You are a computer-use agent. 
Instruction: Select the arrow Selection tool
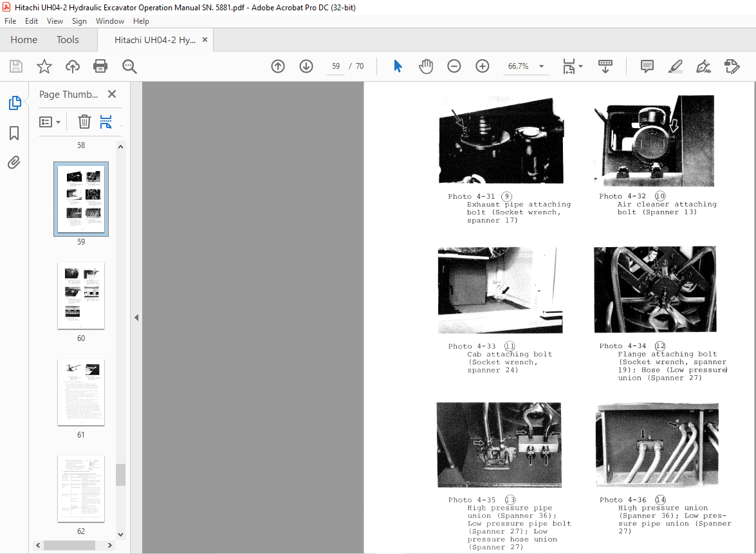(x=398, y=66)
